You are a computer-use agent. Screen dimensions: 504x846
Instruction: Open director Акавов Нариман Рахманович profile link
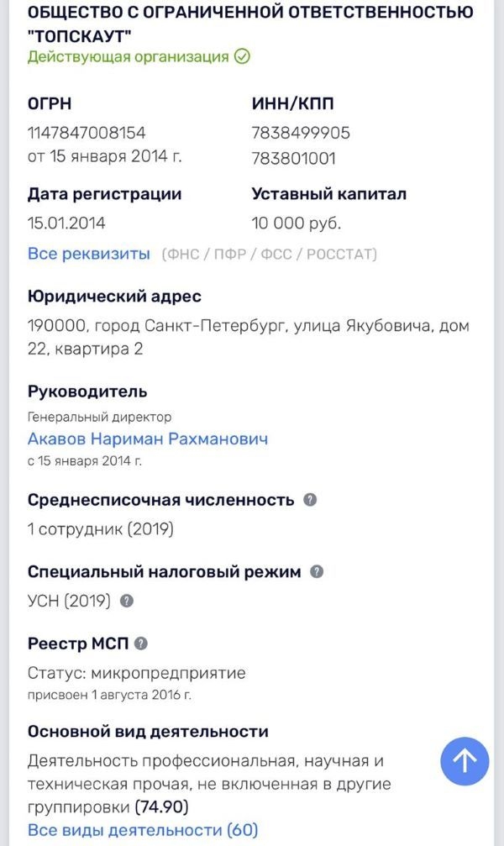pos(148,439)
